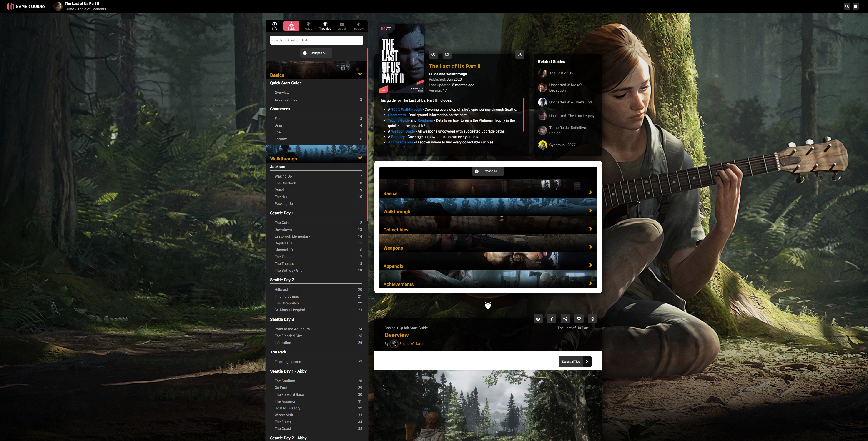Expand the Basics banner in contents
Viewport: 868px width, 441px height.
488,188
